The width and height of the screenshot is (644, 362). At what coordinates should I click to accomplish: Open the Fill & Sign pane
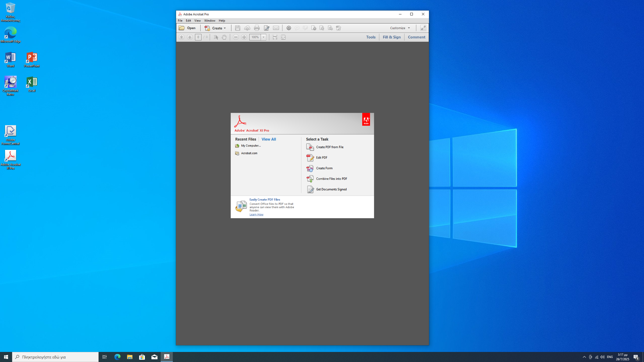point(392,37)
